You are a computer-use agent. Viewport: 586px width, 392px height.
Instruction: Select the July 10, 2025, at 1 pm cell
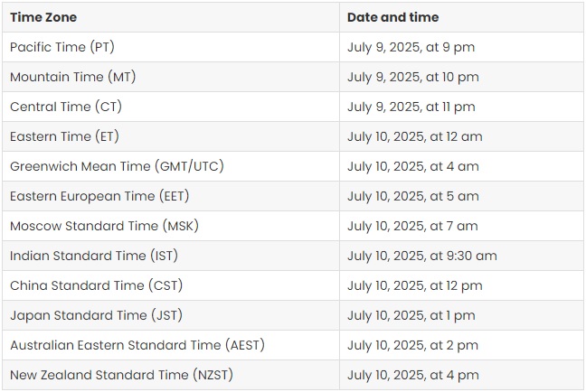coord(461,315)
